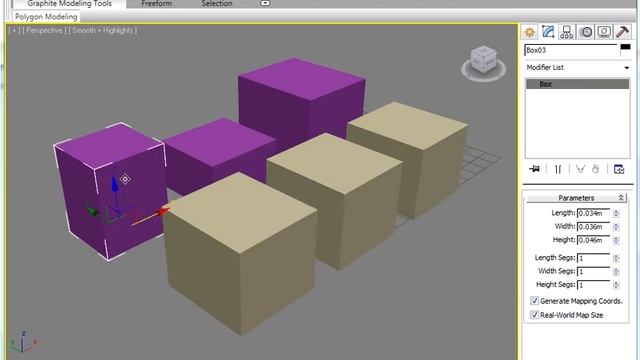Switch to the Selection ribbon tab

(x=217, y=4)
